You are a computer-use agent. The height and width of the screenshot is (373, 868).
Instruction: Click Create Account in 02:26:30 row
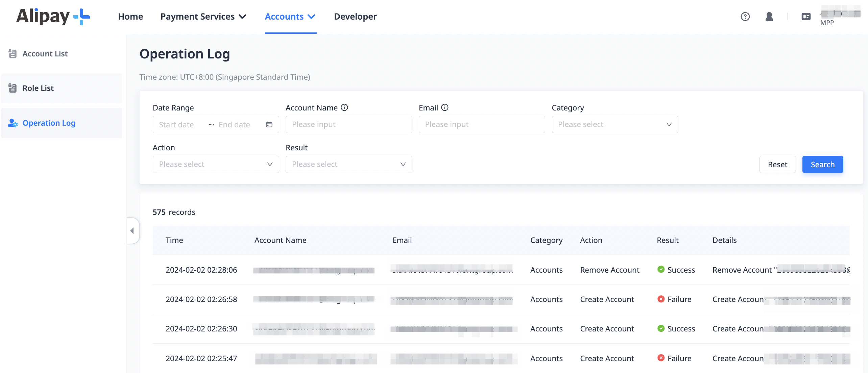607,329
